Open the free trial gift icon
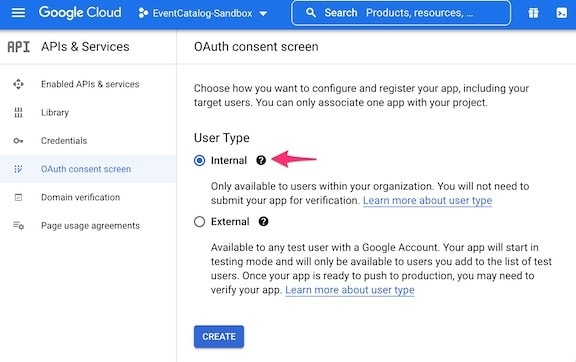The height and width of the screenshot is (362, 576). pyautogui.click(x=533, y=13)
